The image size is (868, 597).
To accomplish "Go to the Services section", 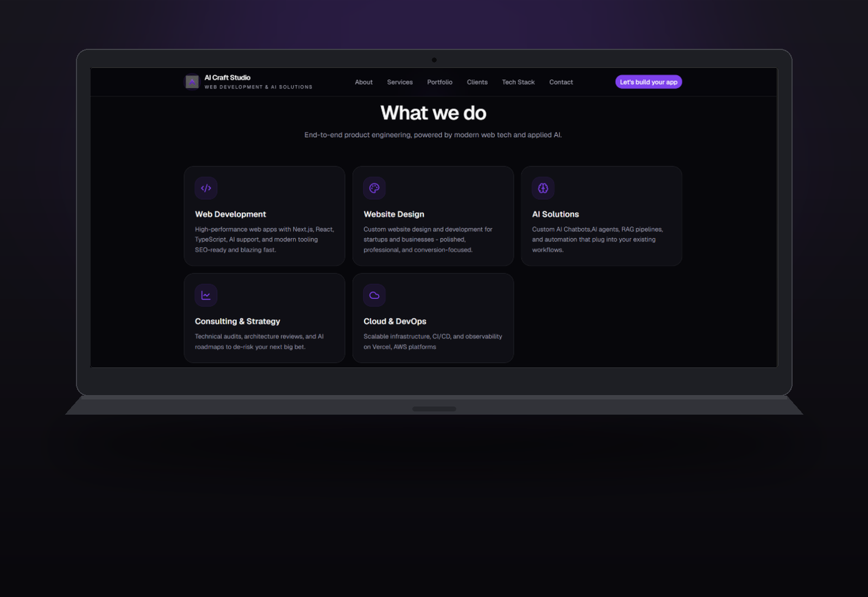I will pos(400,82).
